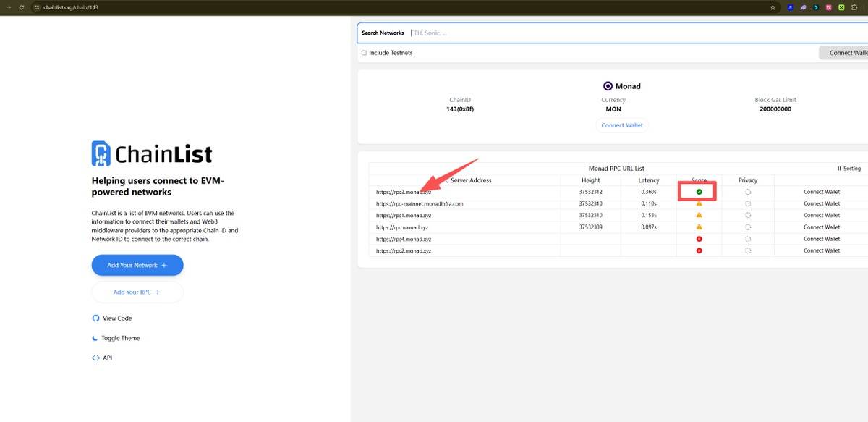This screenshot has width=868, height=422.
Task: Connect Wallet for rpc2.monad.xyz
Action: (822, 250)
